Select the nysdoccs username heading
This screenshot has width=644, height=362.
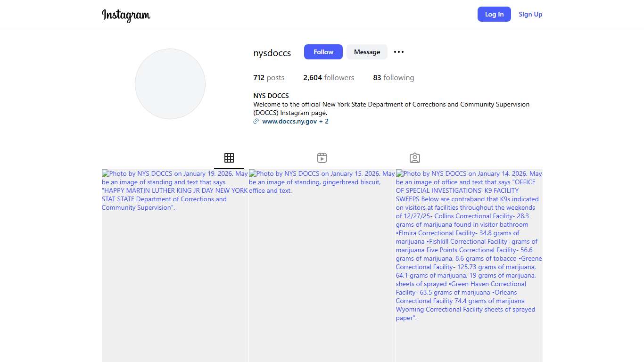pyautogui.click(x=272, y=53)
